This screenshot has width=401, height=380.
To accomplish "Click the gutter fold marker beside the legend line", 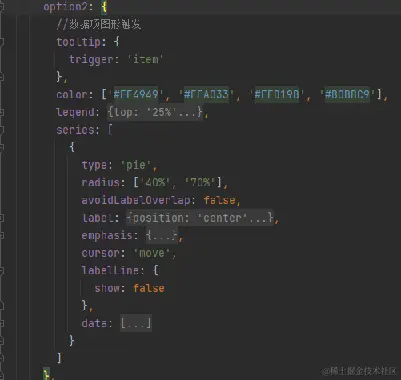I will click(x=1, y=112).
